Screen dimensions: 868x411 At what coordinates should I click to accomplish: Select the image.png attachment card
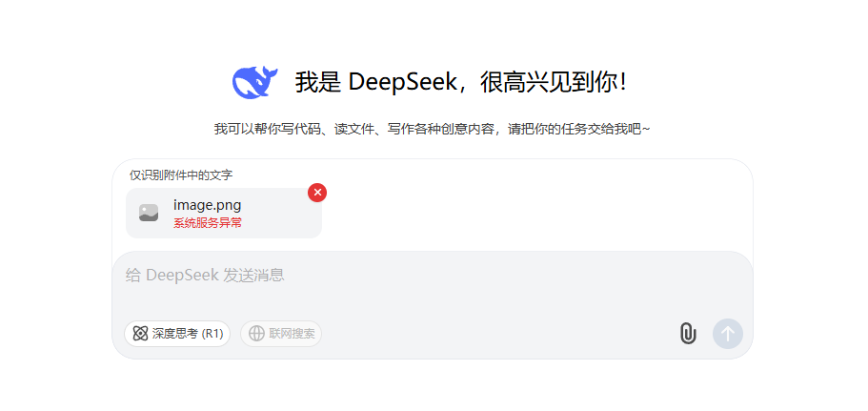point(224,214)
